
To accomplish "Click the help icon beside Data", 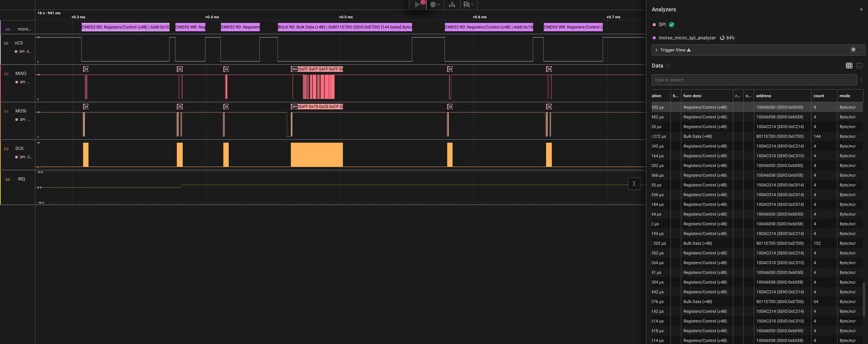I will 669,66.
